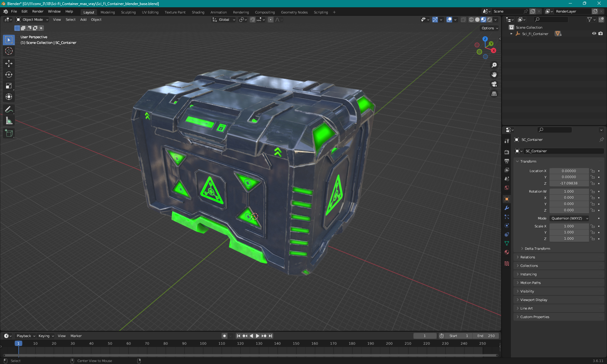Click Location Z input field value
607x364 pixels.
(568, 183)
